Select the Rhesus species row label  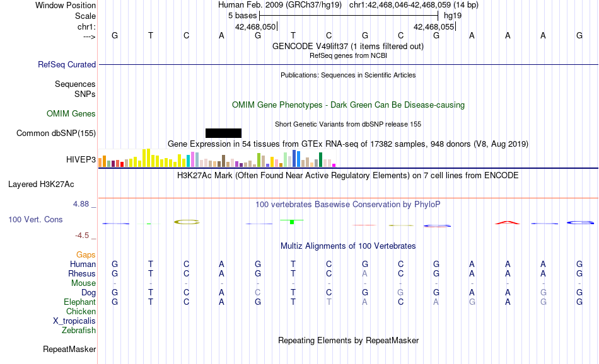[82, 273]
